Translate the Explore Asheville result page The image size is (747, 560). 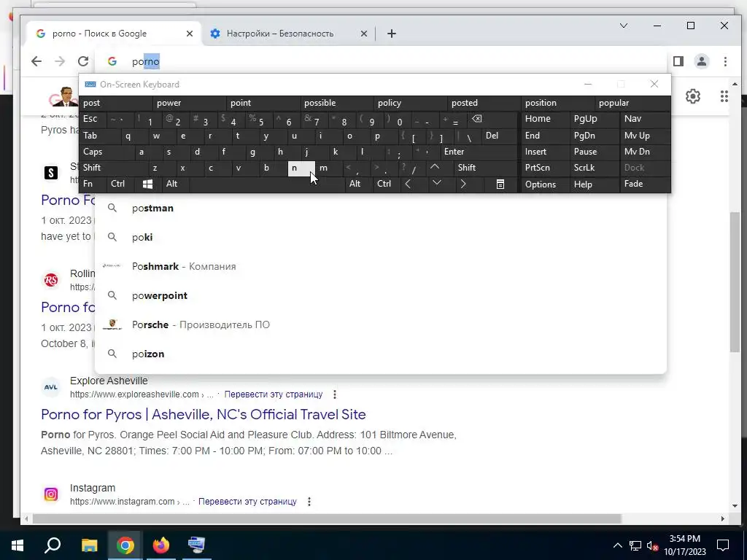pyautogui.click(x=274, y=394)
